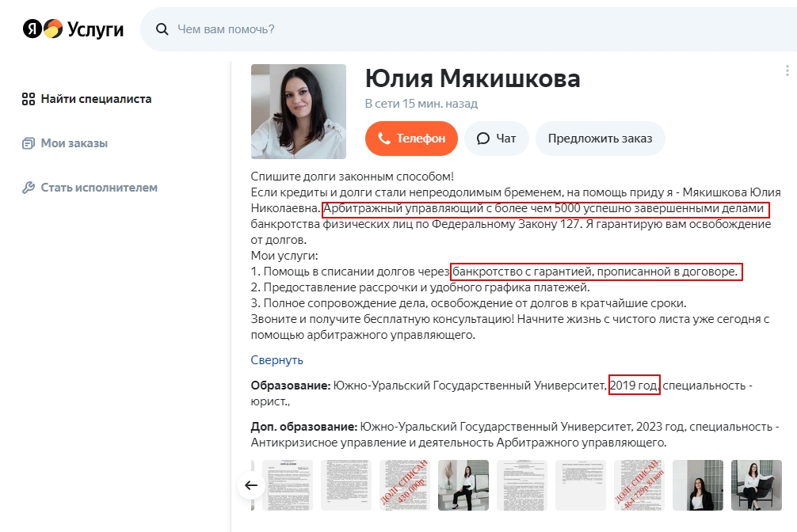Open the three-dot profile options menu

[x=787, y=70]
